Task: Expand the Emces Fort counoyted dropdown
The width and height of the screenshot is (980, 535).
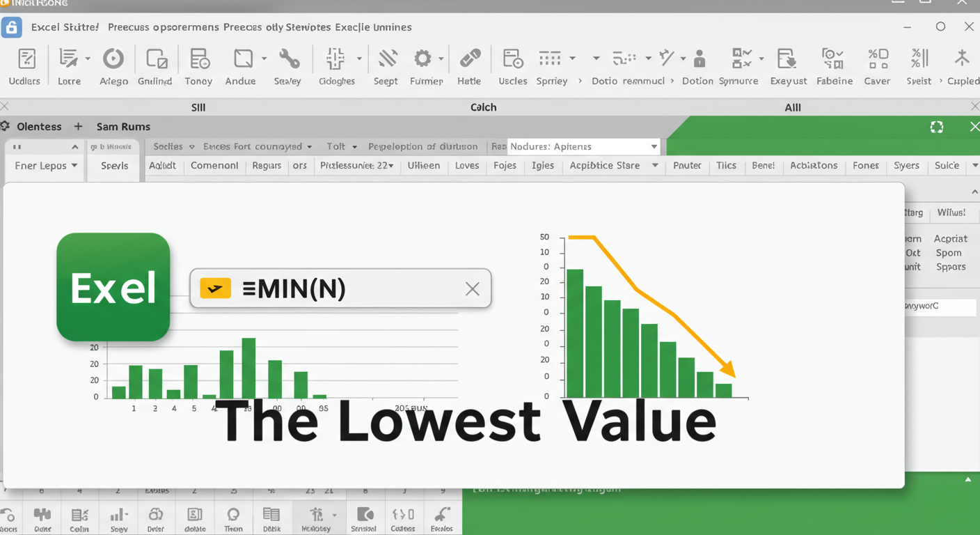Action: pos(258,146)
